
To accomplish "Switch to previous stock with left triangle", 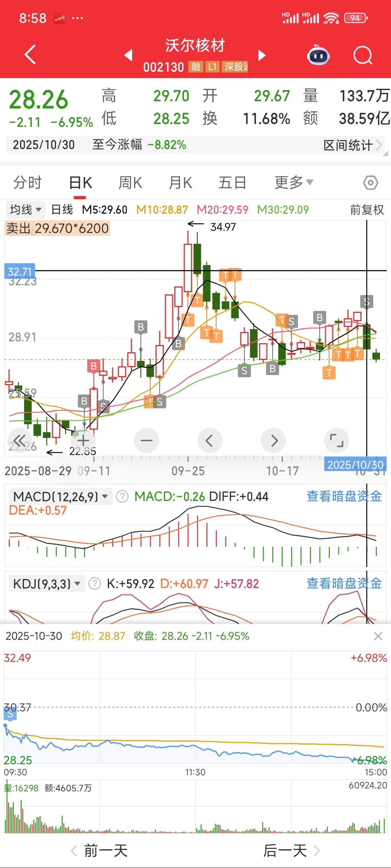I will tap(128, 55).
